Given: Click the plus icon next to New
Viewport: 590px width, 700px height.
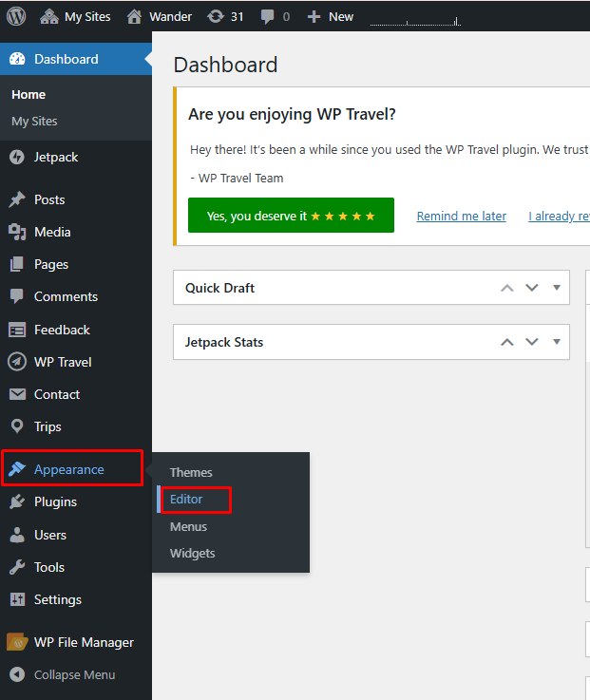Looking at the screenshot, I should [x=314, y=17].
